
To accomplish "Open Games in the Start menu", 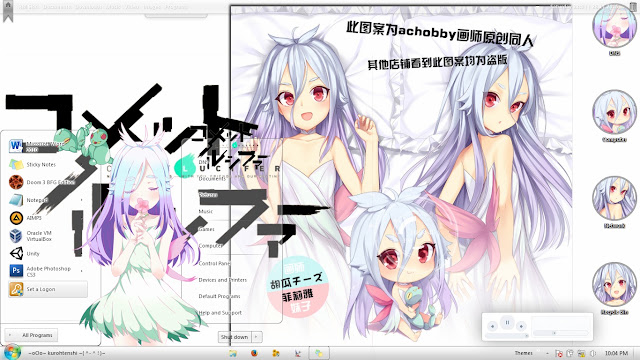I will pyautogui.click(x=206, y=229).
